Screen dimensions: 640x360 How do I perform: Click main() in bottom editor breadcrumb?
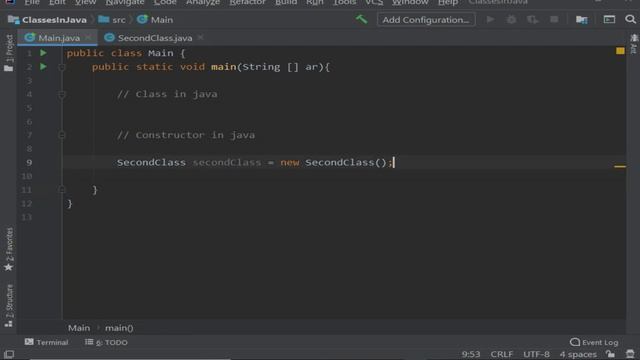pos(119,328)
